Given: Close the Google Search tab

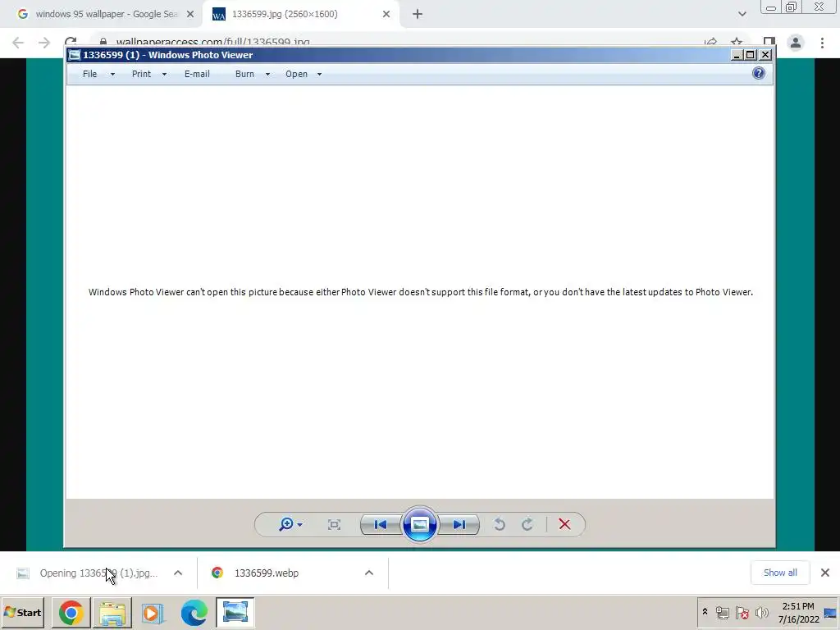Looking at the screenshot, I should (190, 14).
